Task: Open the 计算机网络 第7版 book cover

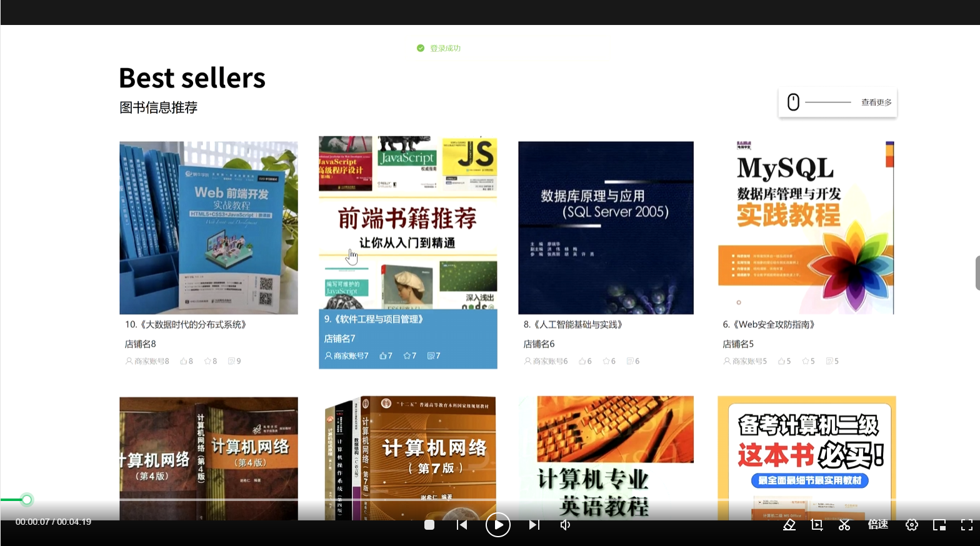Action: pyautogui.click(x=408, y=458)
